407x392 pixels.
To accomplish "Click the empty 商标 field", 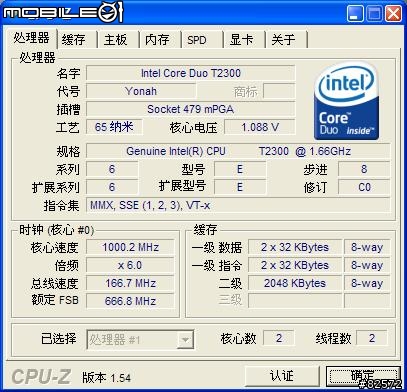I will (279, 91).
